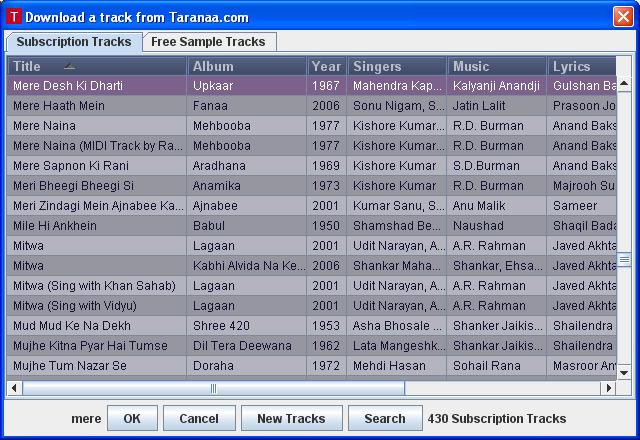Viewport: 640px width, 440px height.
Task: Select the Subscription Tracks tab
Action: (x=73, y=42)
